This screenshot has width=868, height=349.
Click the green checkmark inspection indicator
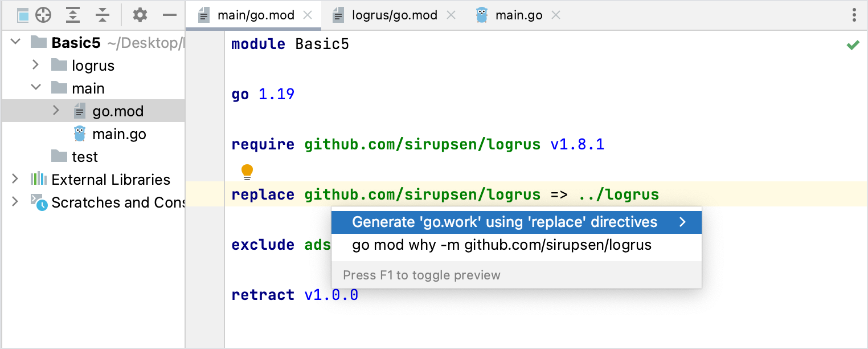point(853,45)
